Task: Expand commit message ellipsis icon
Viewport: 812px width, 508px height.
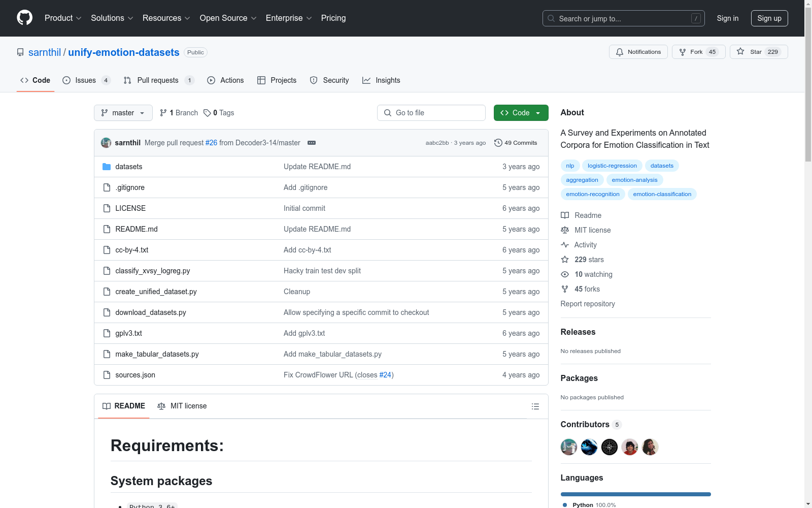Action: coord(312,143)
